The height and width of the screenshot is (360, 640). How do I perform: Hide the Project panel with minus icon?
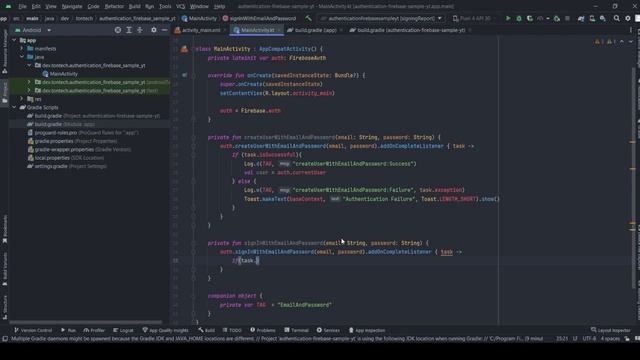[164, 30]
